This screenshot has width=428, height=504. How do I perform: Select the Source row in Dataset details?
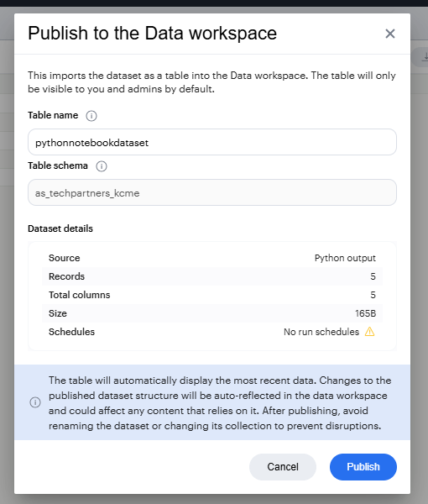click(212, 258)
